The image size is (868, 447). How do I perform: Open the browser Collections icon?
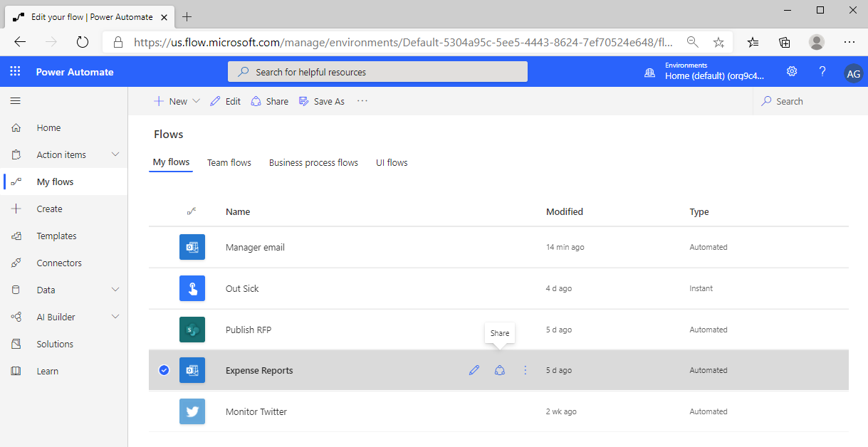pyautogui.click(x=785, y=42)
